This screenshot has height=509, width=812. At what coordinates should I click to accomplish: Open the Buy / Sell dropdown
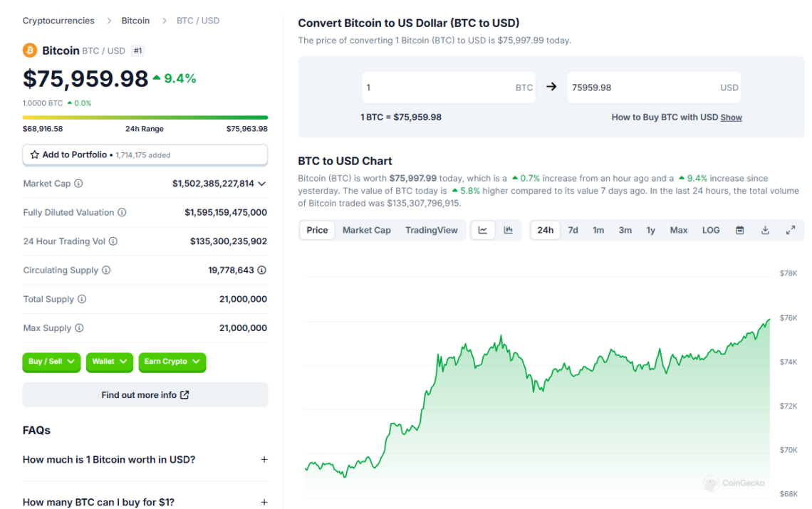point(51,362)
